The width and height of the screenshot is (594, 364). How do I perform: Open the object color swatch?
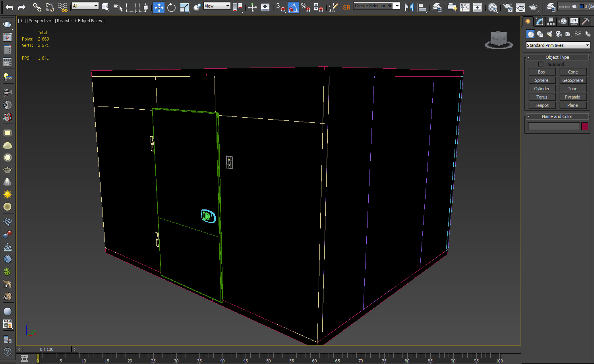(584, 126)
